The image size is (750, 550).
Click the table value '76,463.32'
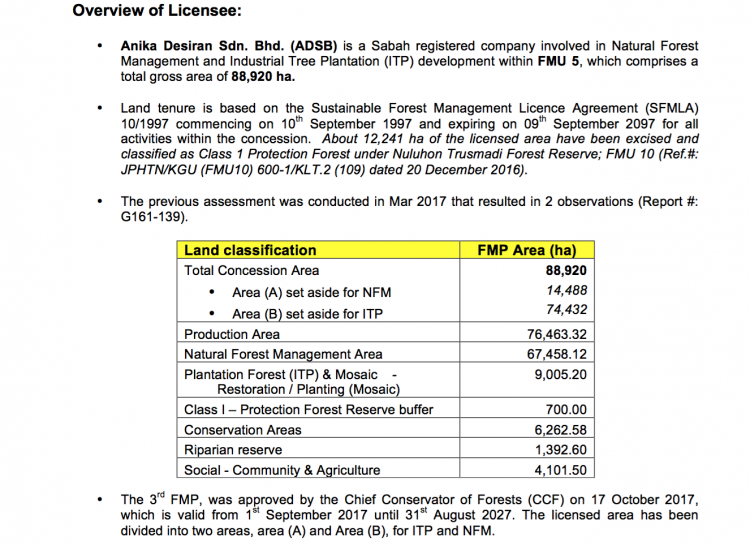[557, 334]
